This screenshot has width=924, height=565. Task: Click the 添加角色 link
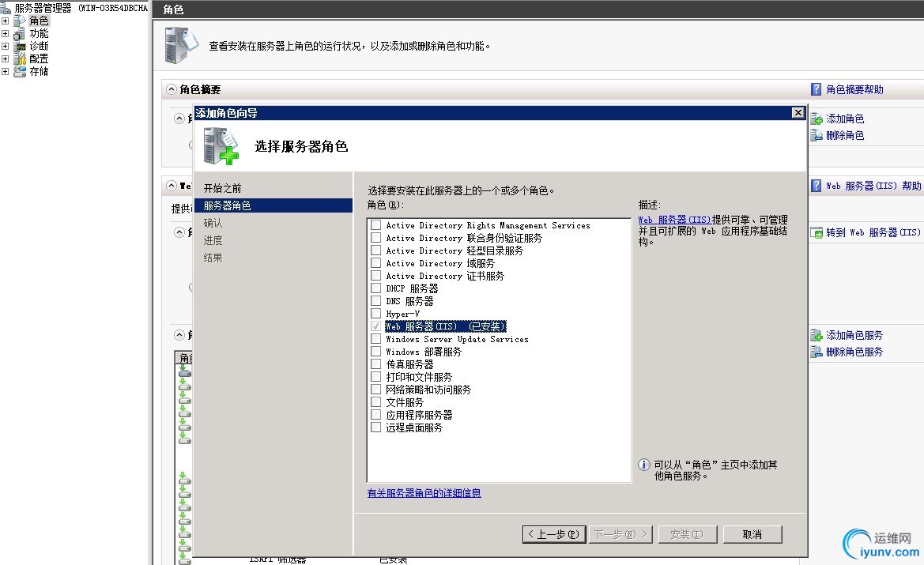(x=845, y=119)
